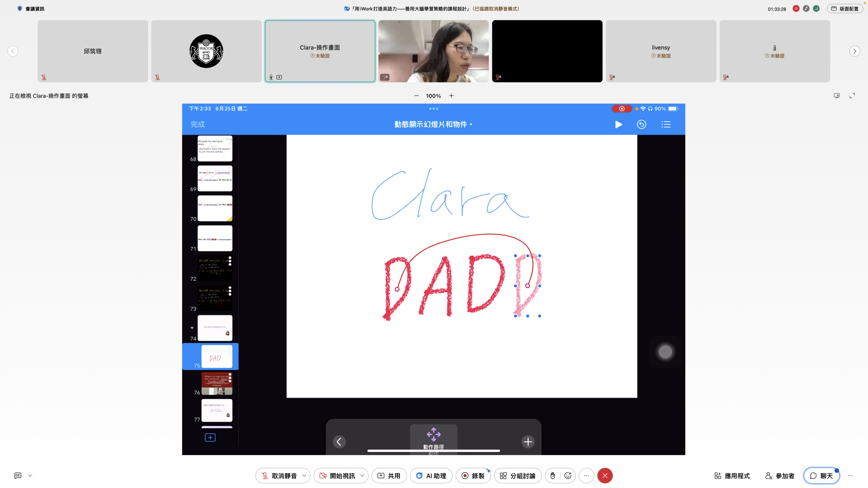Screen dimensions: 868x488
Task: Click the 應用程式 apps icon
Action: (732, 475)
